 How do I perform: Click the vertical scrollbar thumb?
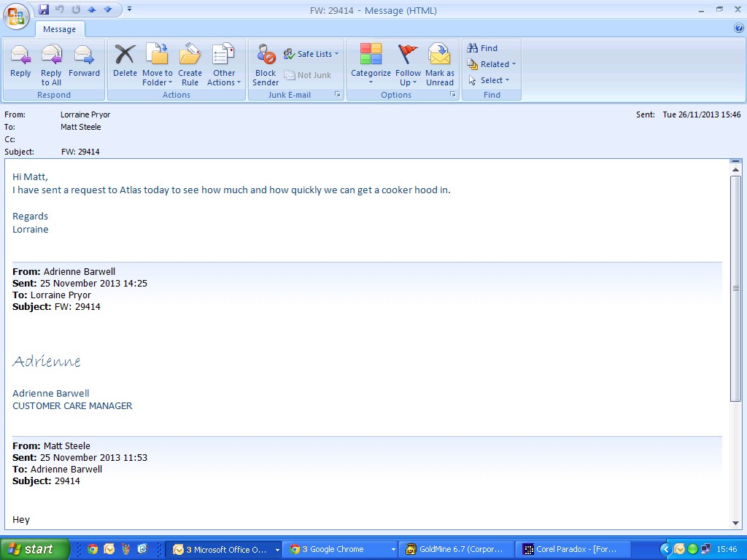click(x=735, y=288)
